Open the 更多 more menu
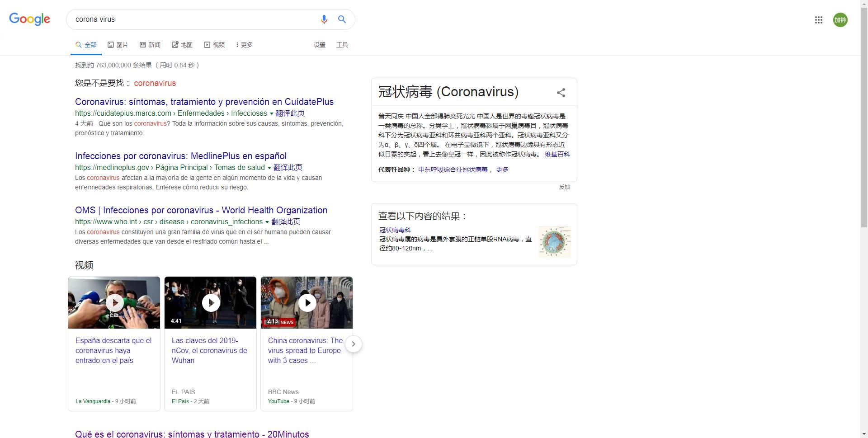Viewport: 868px width, 438px height. [244, 45]
